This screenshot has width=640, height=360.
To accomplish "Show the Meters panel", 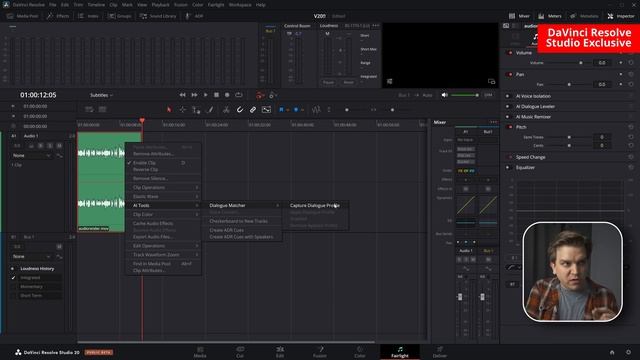I will pos(549,16).
